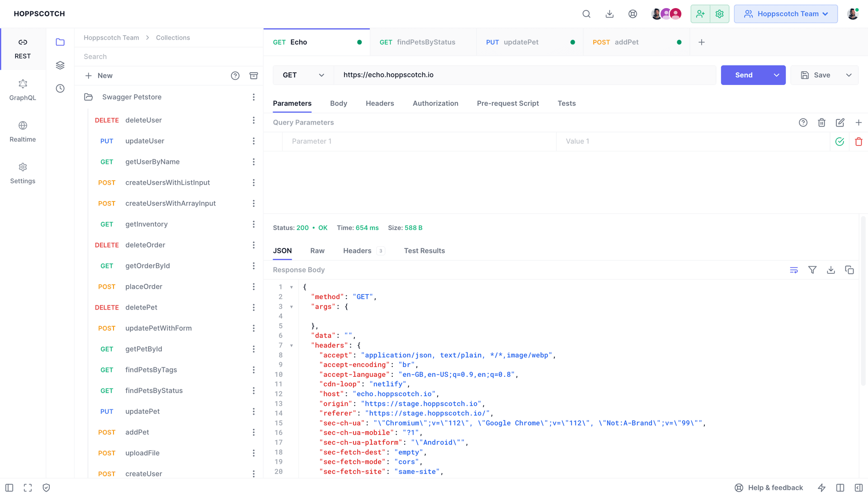868x497 pixels.
Task: Open response Raw tab
Action: click(317, 251)
